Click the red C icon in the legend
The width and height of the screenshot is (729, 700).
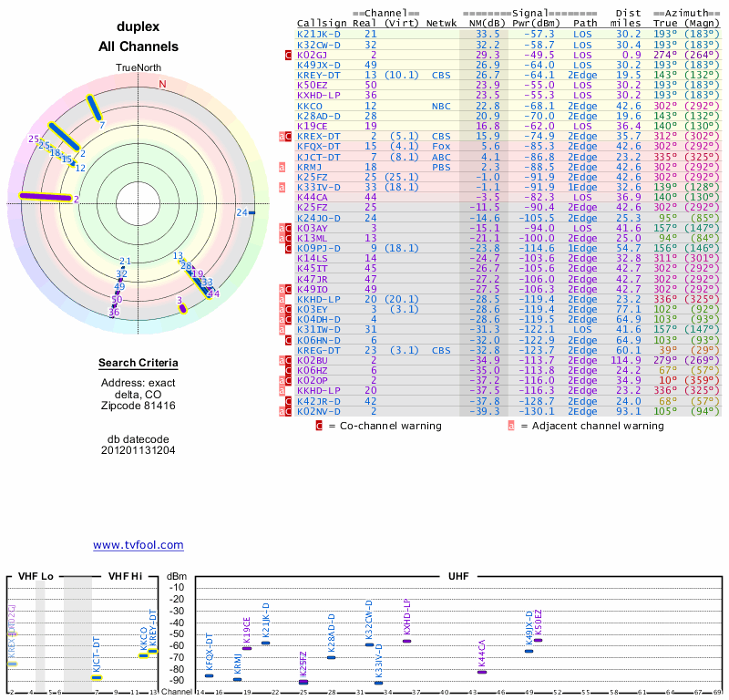click(319, 425)
